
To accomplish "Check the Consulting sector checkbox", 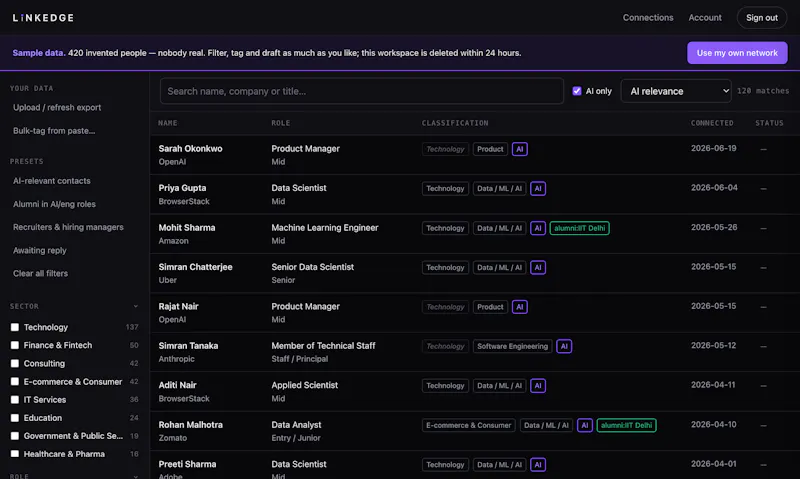I will tap(15, 364).
